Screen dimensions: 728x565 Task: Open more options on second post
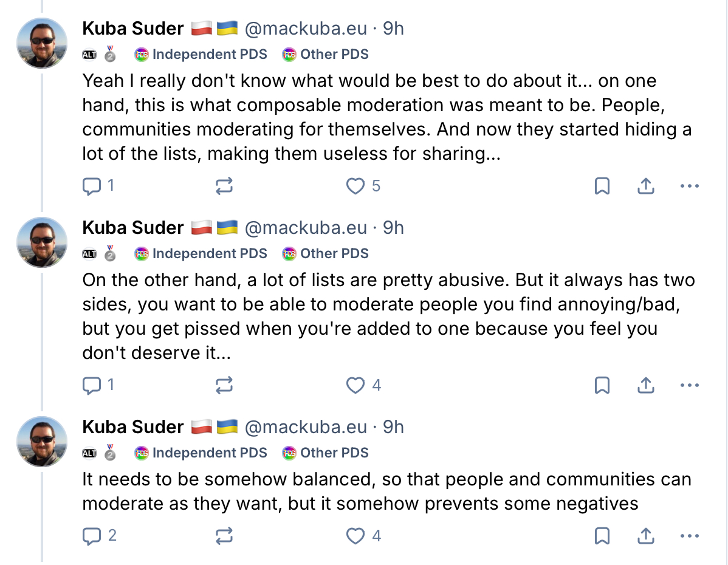[x=690, y=385]
